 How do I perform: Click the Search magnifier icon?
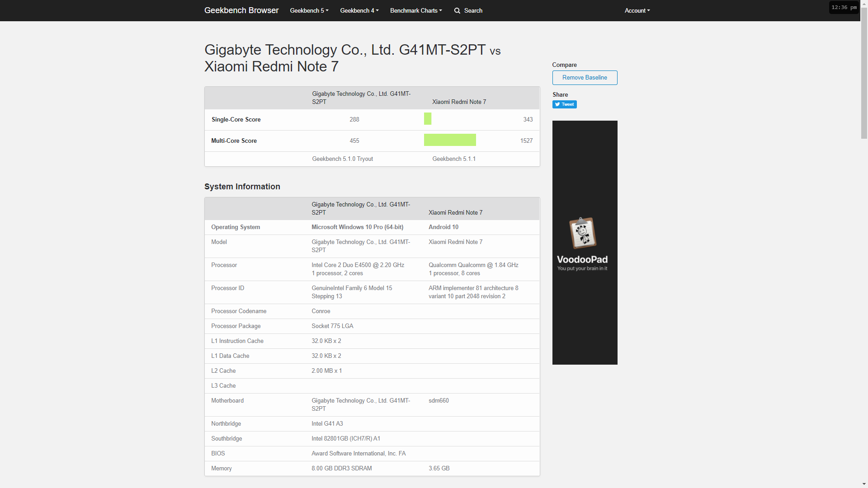pyautogui.click(x=458, y=10)
